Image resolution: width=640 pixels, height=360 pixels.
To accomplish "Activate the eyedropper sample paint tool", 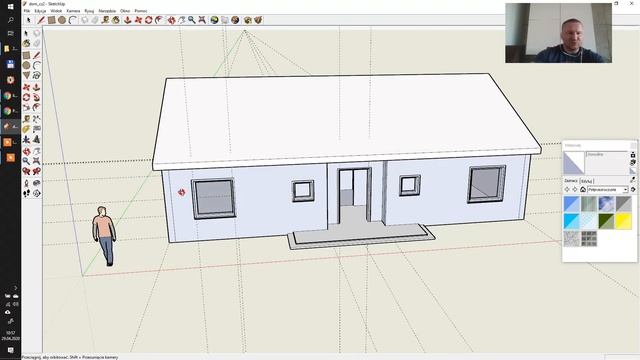I will (633, 180).
